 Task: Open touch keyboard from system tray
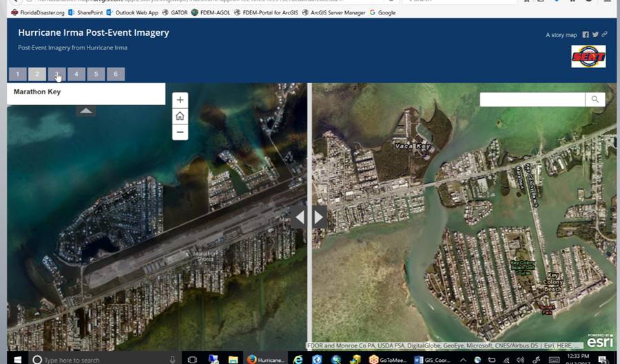[x=555, y=360]
